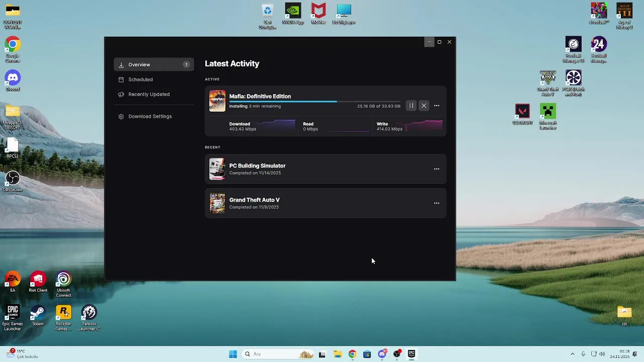Screen dimensions: 644x362
Task: Select the Riot Client desktop shortcut
Action: click(38, 282)
